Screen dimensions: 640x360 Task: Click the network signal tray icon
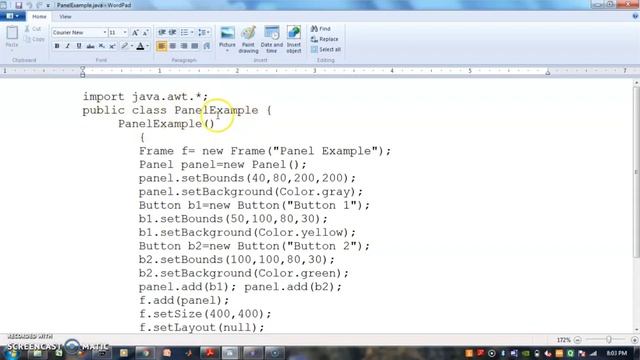pos(593,353)
